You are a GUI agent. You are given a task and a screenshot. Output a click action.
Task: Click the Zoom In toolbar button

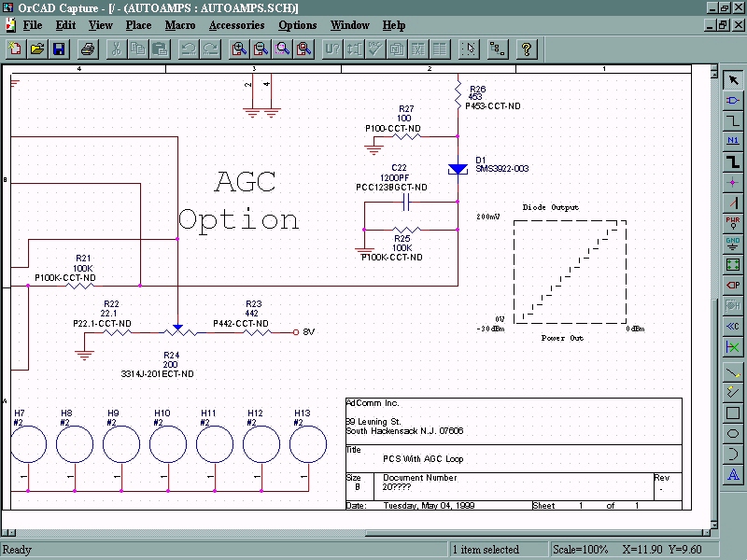[x=239, y=49]
